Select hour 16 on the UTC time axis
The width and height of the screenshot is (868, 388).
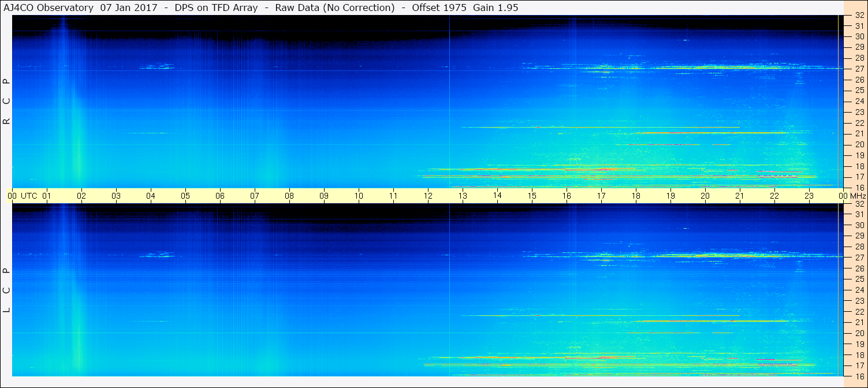(x=567, y=196)
